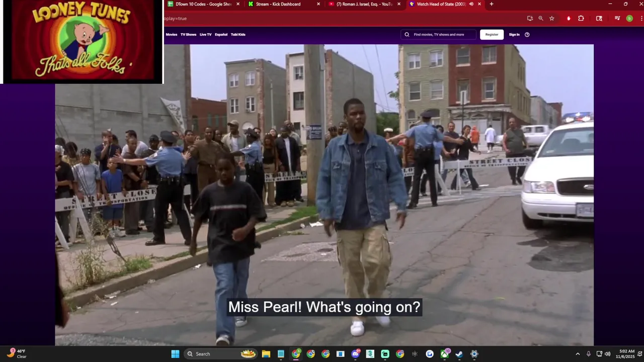The image size is (644, 362).
Task: Open the Chrome profile avatar
Action: click(629, 18)
